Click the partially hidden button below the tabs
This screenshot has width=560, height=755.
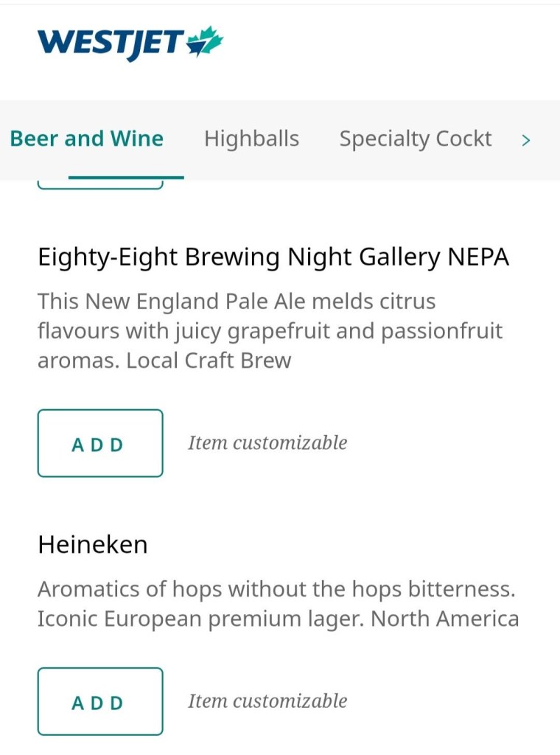tap(100, 185)
